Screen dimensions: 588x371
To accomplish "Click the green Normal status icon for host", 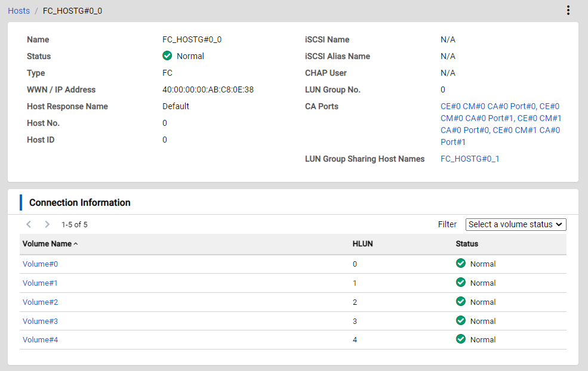I will (167, 56).
